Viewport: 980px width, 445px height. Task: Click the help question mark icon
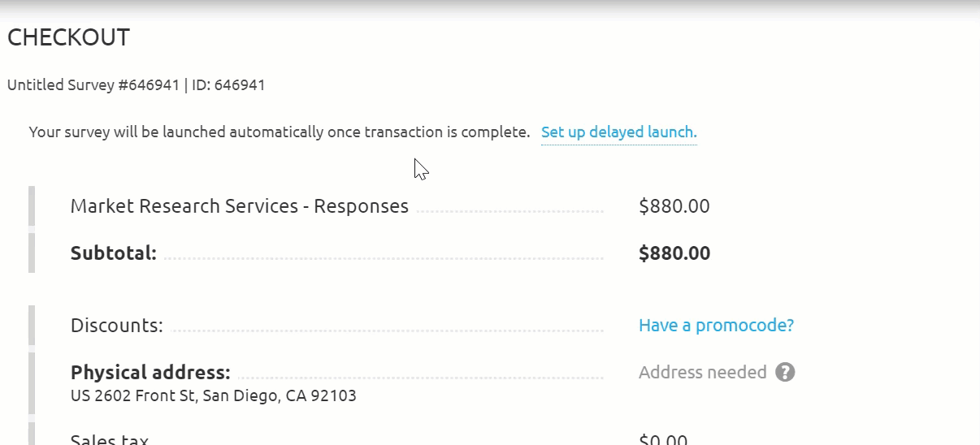click(x=784, y=373)
